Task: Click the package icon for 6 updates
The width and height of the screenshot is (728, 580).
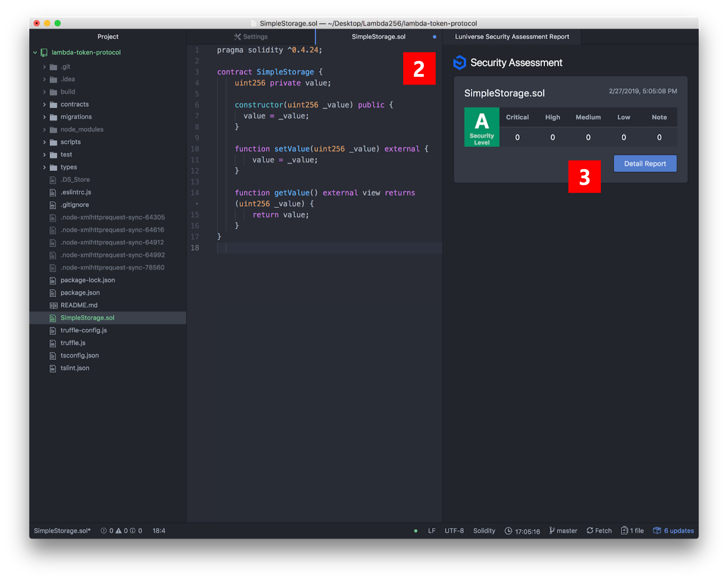Action: (657, 531)
